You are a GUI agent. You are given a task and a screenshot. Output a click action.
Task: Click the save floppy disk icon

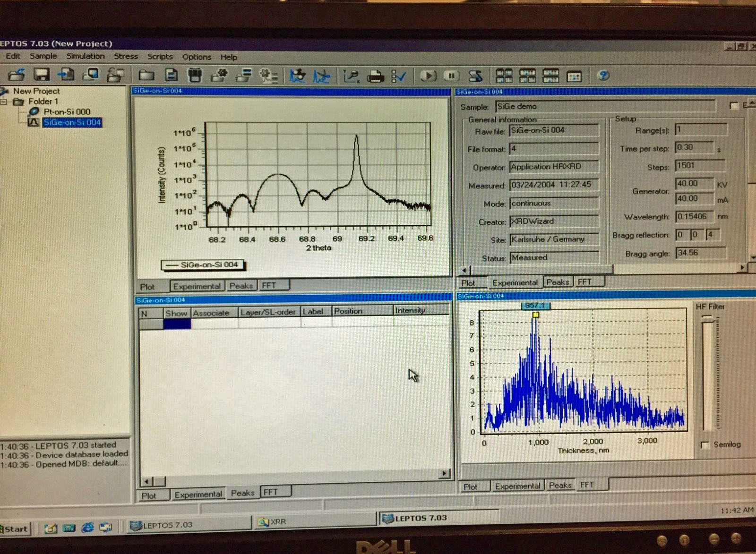pos(42,74)
